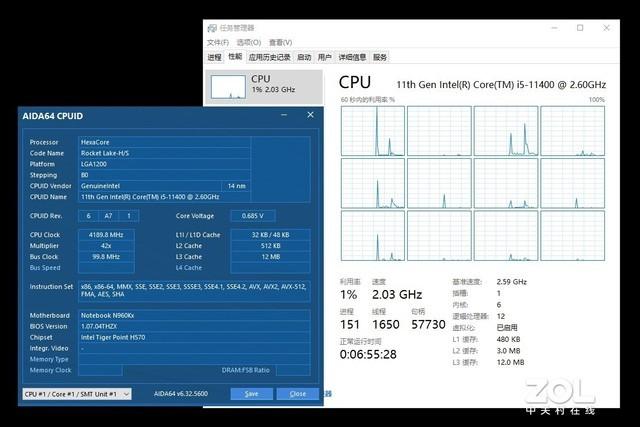
Task: Click the 3.0 MB L2 cache value
Action: (x=508, y=351)
